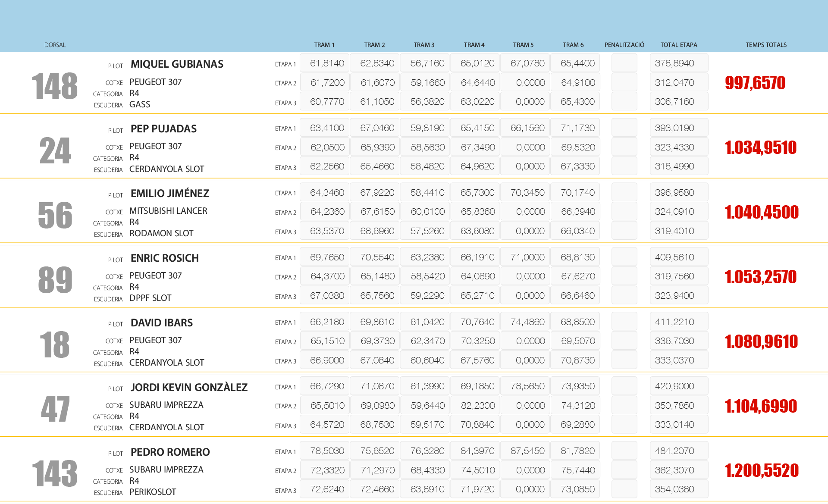This screenshot has width=828, height=504.
Task: Select Pep Pujadas Etapa 3 penalty field
Action: tap(624, 166)
